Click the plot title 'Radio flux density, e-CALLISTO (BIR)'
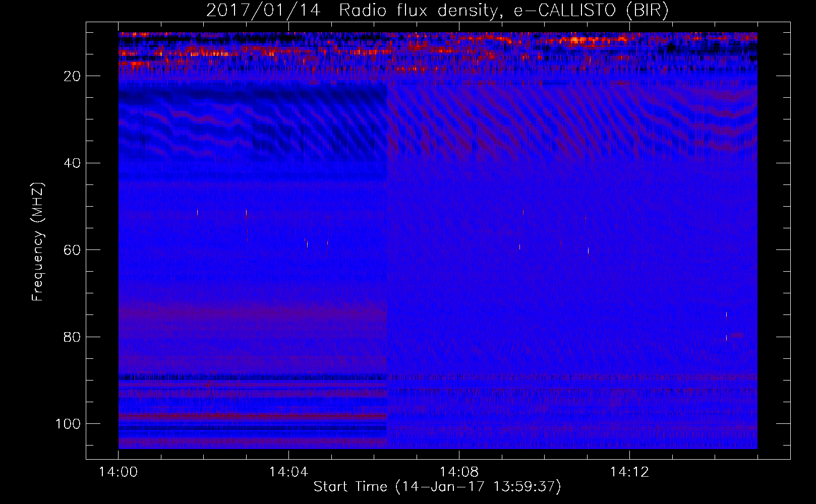The image size is (816, 504). click(x=503, y=11)
